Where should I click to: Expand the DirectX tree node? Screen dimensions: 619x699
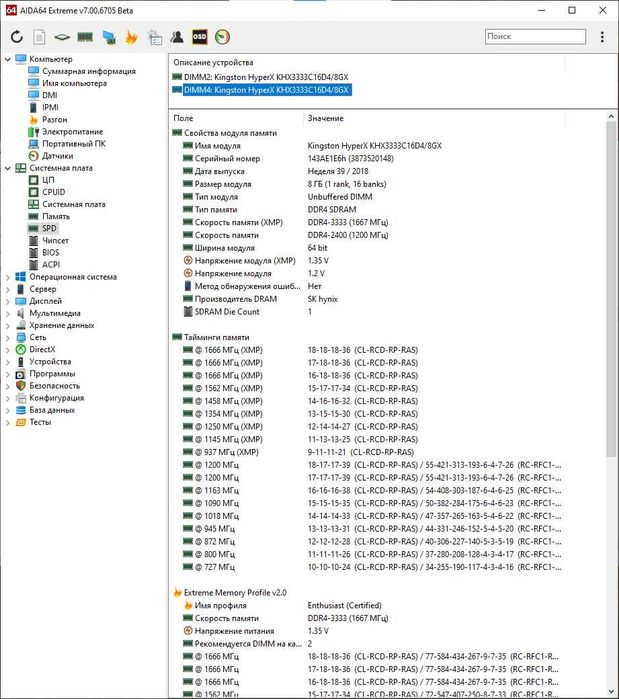8,350
